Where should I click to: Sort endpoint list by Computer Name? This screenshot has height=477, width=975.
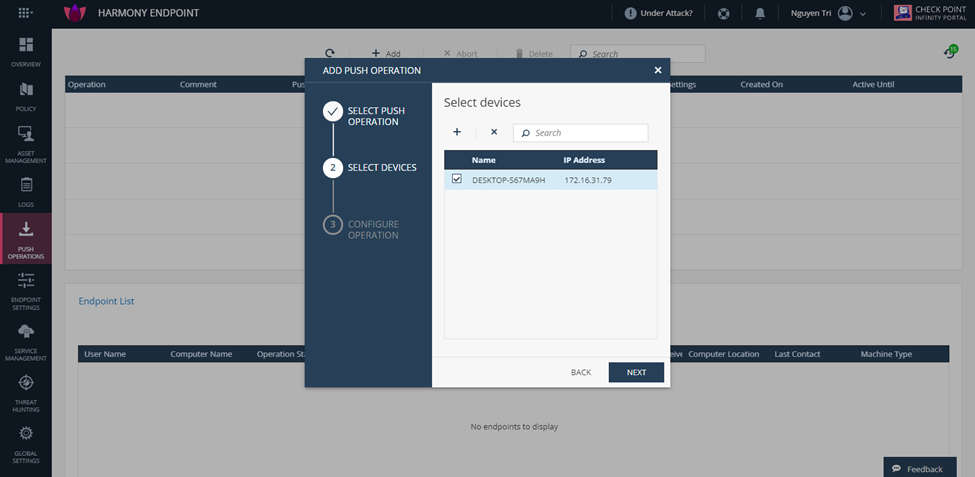201,354
